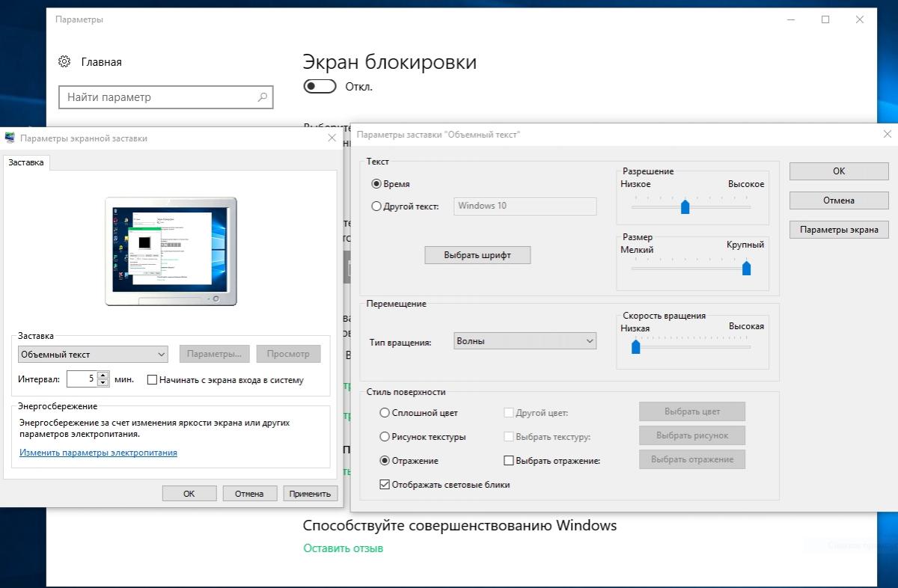This screenshot has width=898, height=588.
Task: Click the Home gear icon in Settings
Action: click(65, 62)
